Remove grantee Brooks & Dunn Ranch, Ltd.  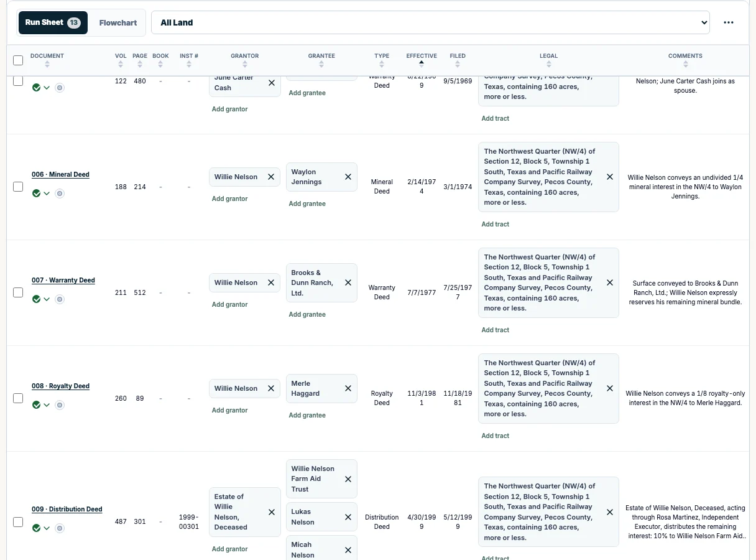pyautogui.click(x=348, y=282)
